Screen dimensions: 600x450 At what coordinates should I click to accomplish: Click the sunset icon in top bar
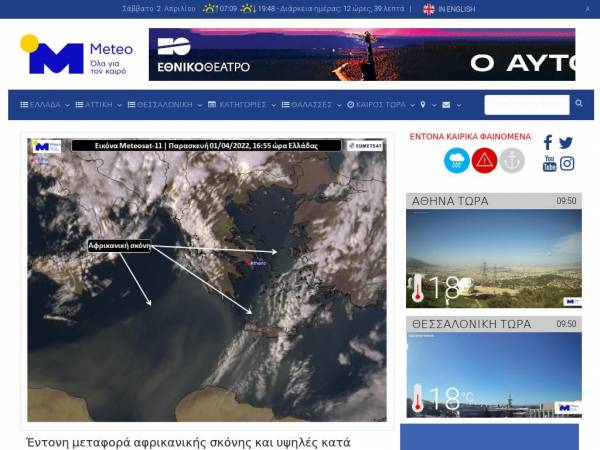pos(248,8)
